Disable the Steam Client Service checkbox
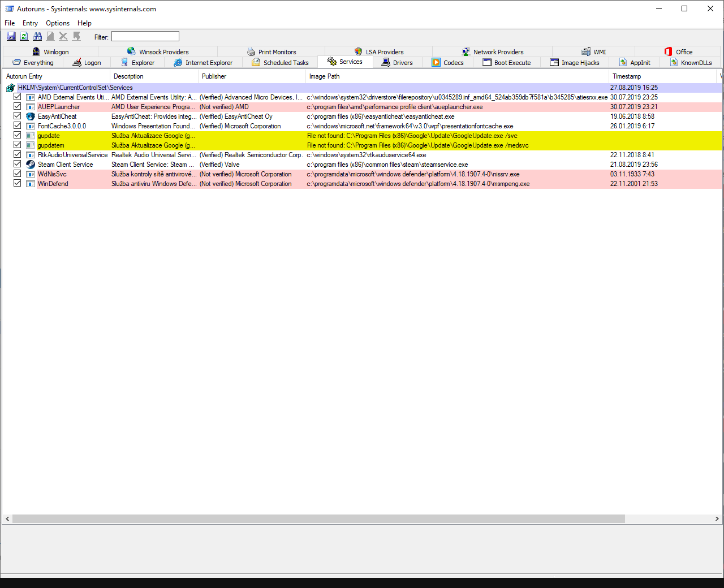This screenshot has height=588, width=724. 18,165
